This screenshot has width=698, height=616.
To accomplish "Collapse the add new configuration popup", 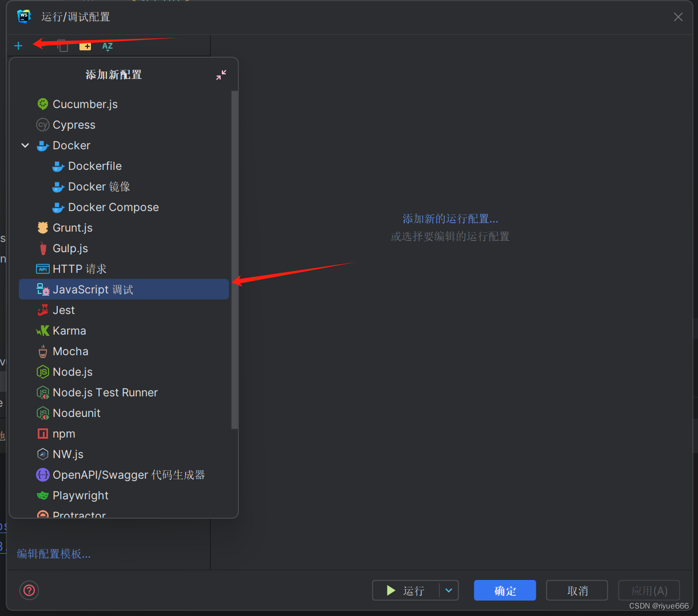I will tap(221, 75).
